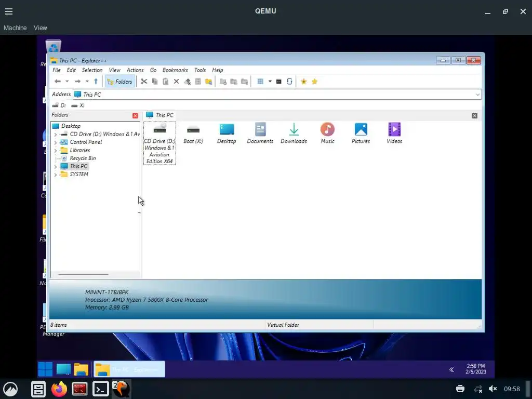Open the Bookmarks menu
This screenshot has width=532, height=399.
(175, 70)
